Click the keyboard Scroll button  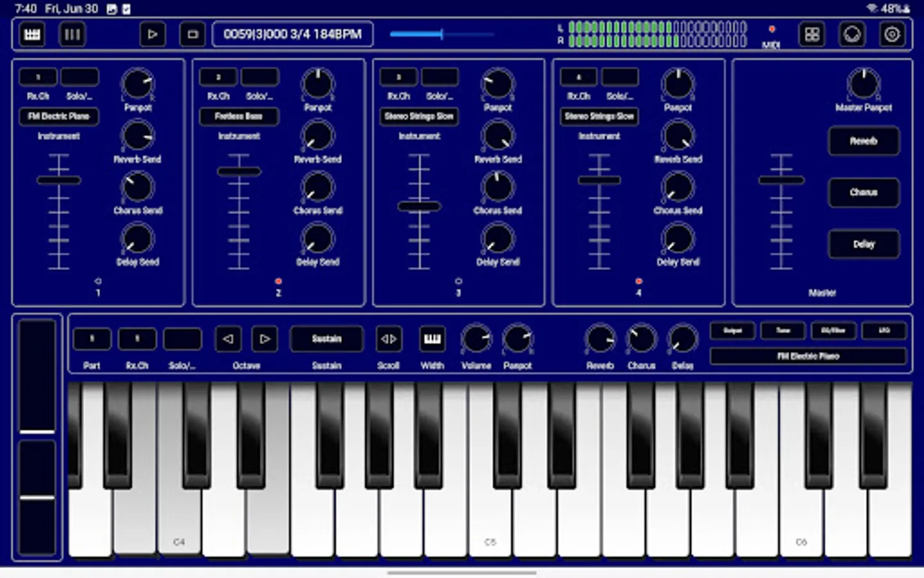tap(389, 339)
